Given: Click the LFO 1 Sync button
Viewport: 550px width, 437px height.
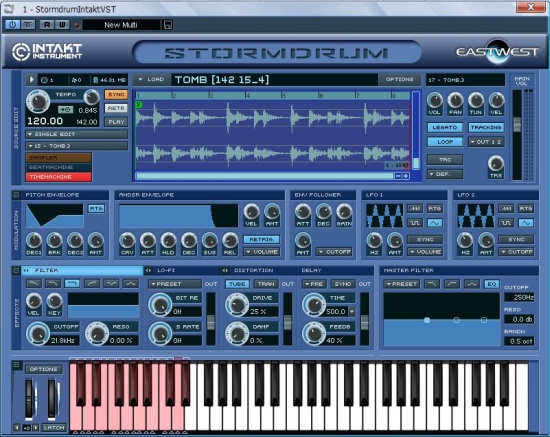Looking at the screenshot, I should tap(425, 240).
